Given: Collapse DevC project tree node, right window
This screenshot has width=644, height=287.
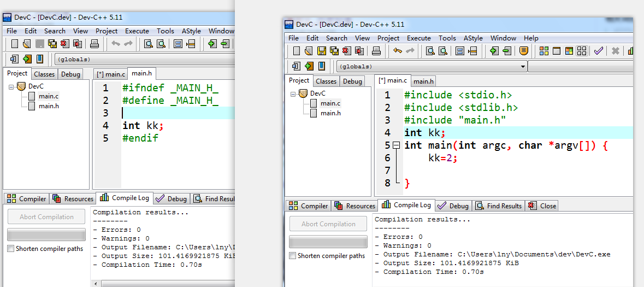Looking at the screenshot, I should [292, 93].
